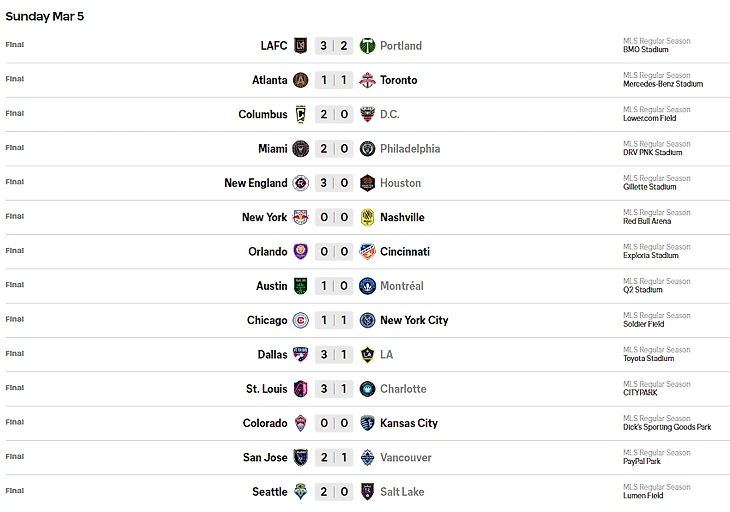
Task: Click the Inter Miami crest icon
Action: pos(300,149)
